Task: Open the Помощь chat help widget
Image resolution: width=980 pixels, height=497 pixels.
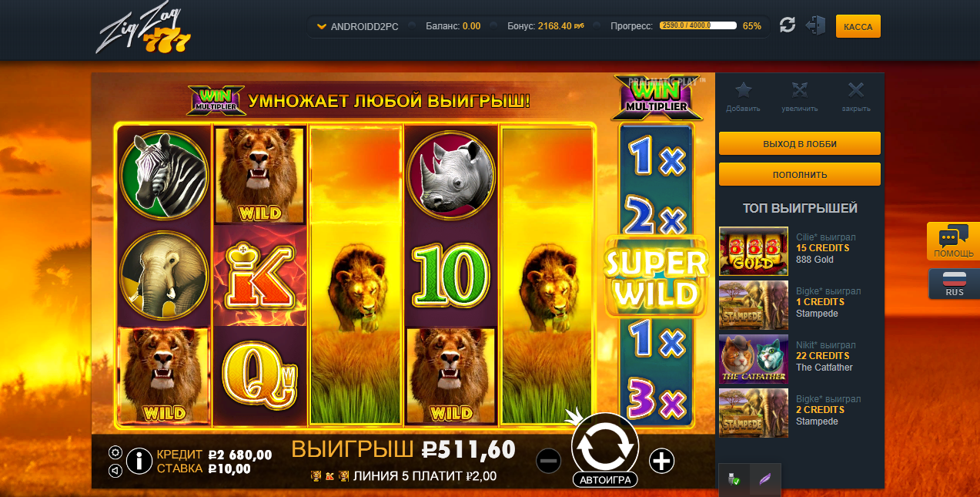Action: coord(954,242)
